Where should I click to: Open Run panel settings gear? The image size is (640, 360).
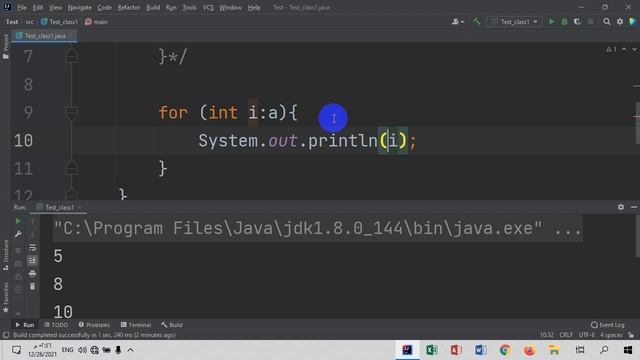[621, 207]
